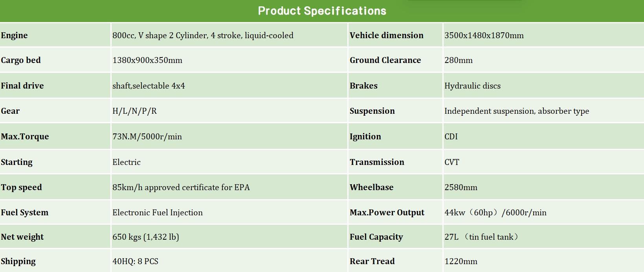
Task: Click the Top speed 85km/h text
Action: pos(181,187)
